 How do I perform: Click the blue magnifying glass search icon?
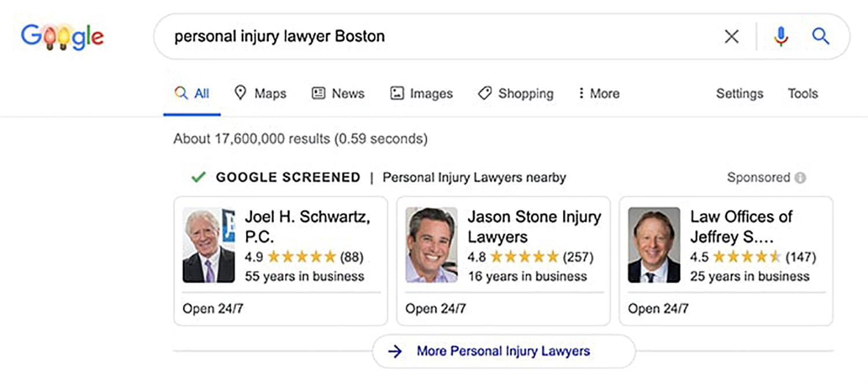821,36
